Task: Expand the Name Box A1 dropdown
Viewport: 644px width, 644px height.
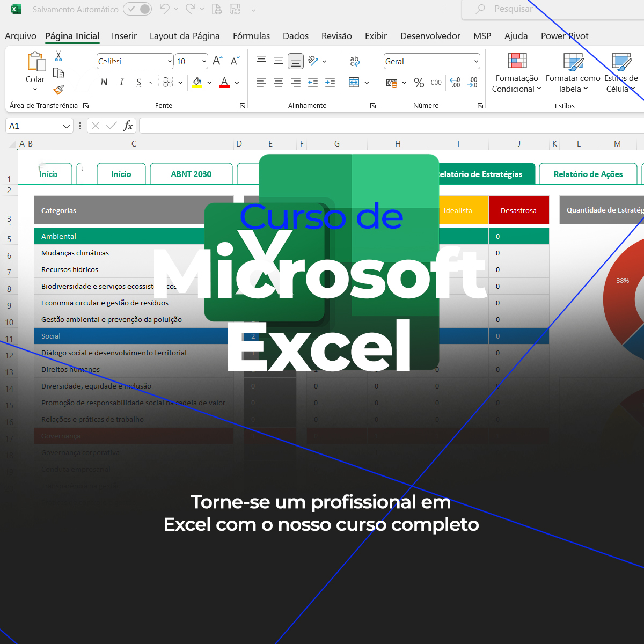Action: coord(66,126)
